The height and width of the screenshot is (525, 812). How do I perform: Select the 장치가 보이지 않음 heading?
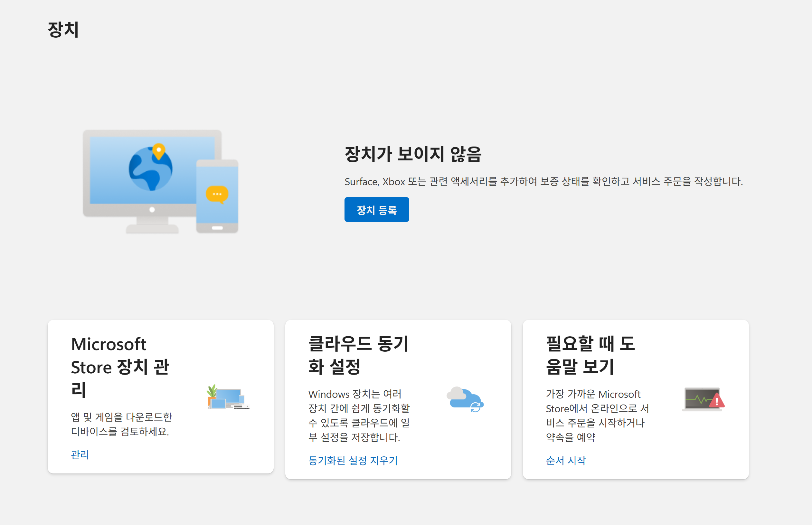[x=413, y=154]
